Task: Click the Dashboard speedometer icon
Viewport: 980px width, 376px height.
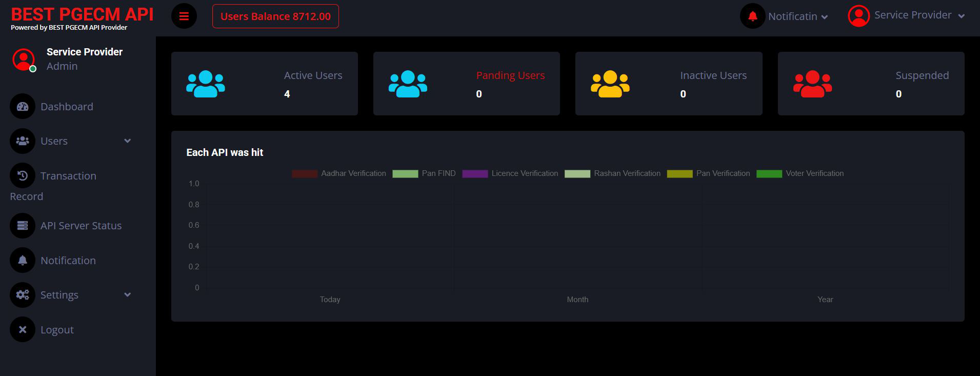Action: click(23, 107)
